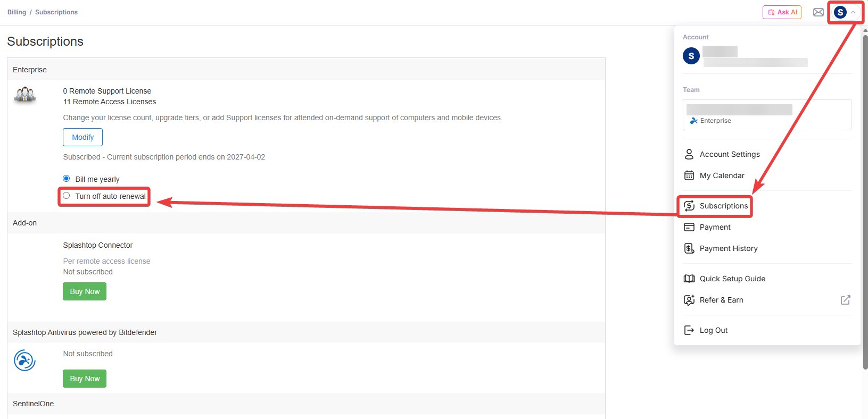Image resolution: width=868 pixels, height=419 pixels.
Task: Select the Bill me yearly radio button
Action: click(x=67, y=179)
